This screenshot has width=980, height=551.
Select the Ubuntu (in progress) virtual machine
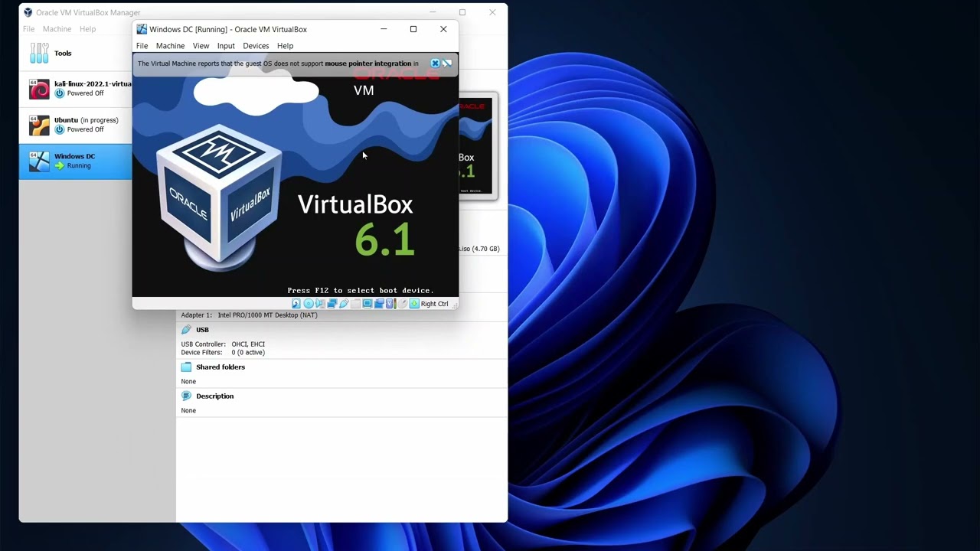tap(75, 125)
